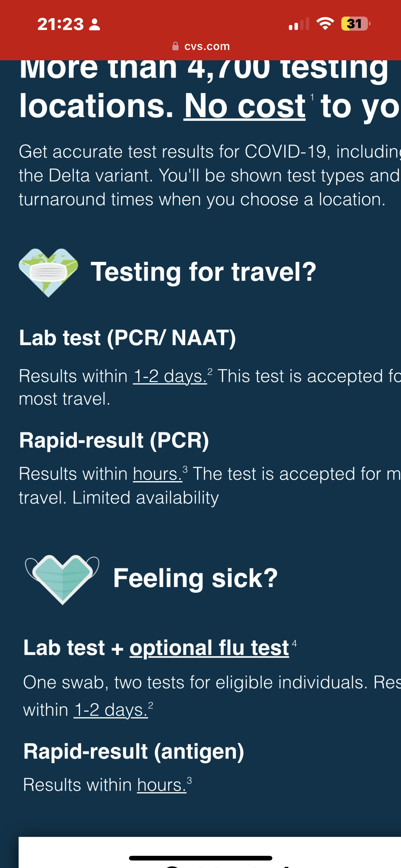The height and width of the screenshot is (868, 401).
Task: Open "1-2 days" link under Lab test (PCR/NAAT)
Action: point(170,376)
